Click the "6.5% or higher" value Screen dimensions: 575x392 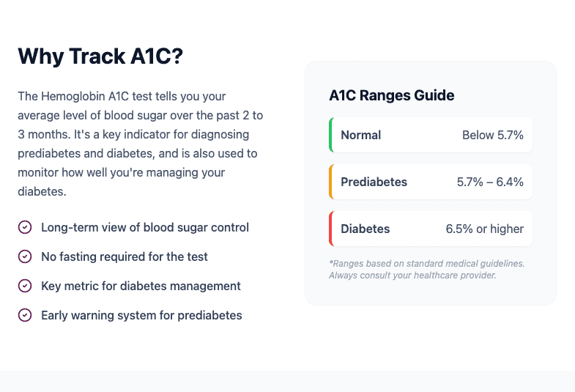pos(484,229)
